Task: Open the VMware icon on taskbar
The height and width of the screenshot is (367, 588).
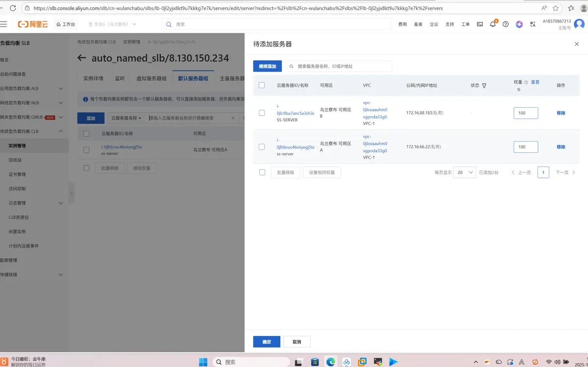Action: pyautogui.click(x=362, y=362)
